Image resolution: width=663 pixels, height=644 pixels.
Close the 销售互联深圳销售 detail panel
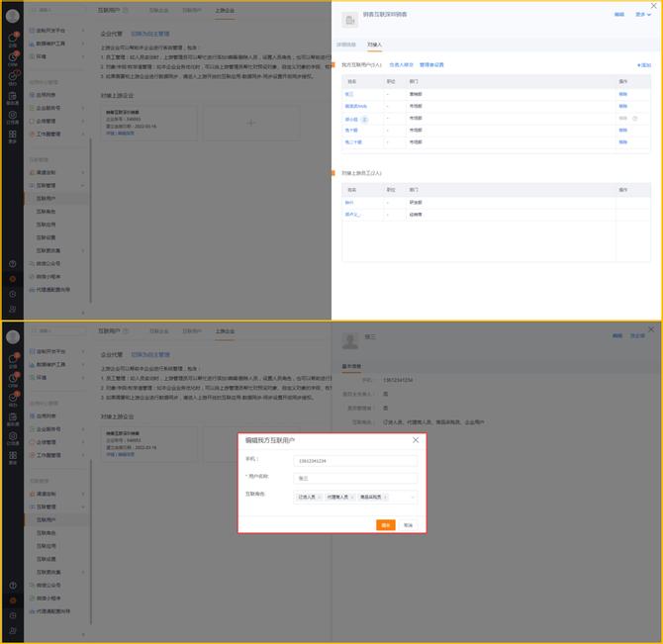tap(651, 7)
